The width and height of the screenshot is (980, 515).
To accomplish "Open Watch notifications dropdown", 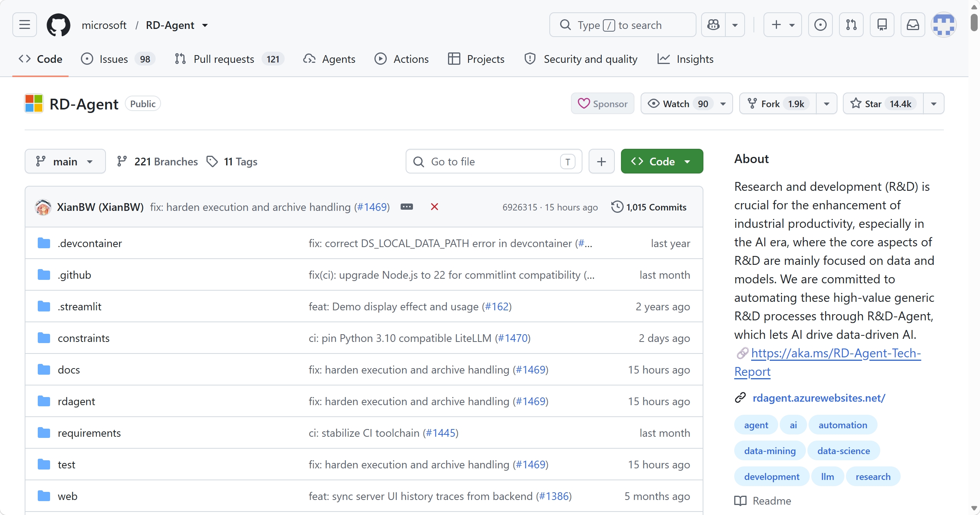I will [x=686, y=104].
